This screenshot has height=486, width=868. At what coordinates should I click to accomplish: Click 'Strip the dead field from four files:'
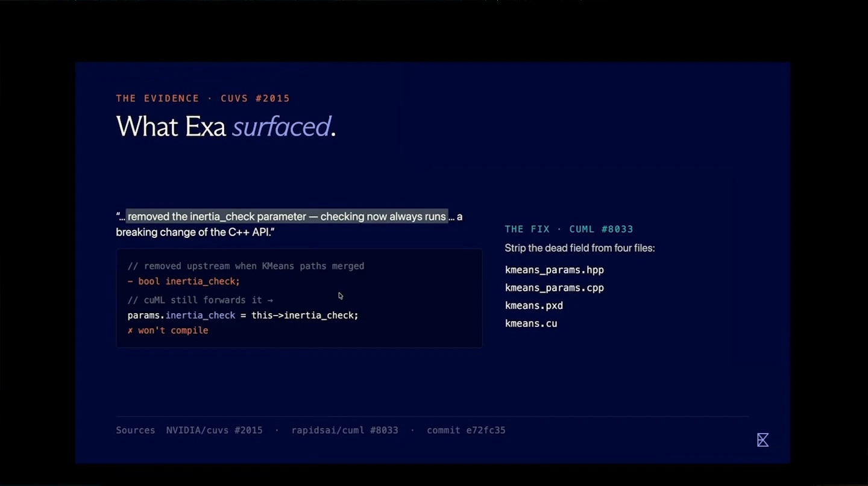tap(580, 248)
